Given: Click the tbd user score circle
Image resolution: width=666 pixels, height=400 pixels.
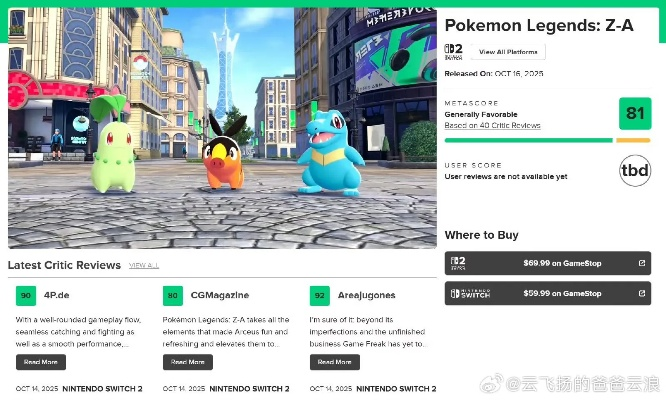Looking at the screenshot, I should point(634,171).
